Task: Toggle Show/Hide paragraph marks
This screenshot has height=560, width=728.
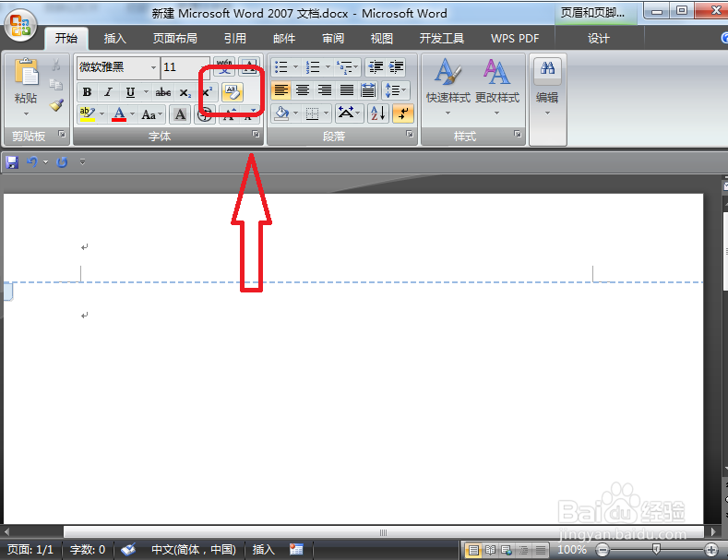Action: pyautogui.click(x=403, y=113)
